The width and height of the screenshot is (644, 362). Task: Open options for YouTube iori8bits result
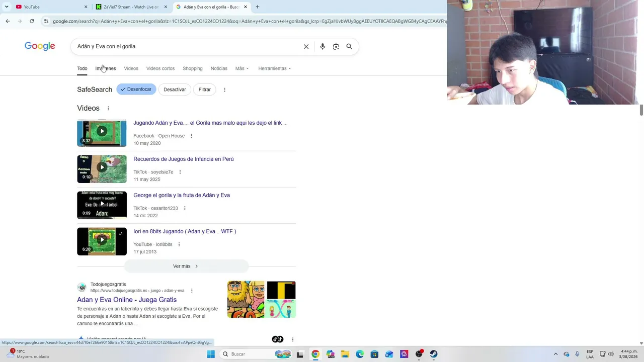(x=179, y=244)
